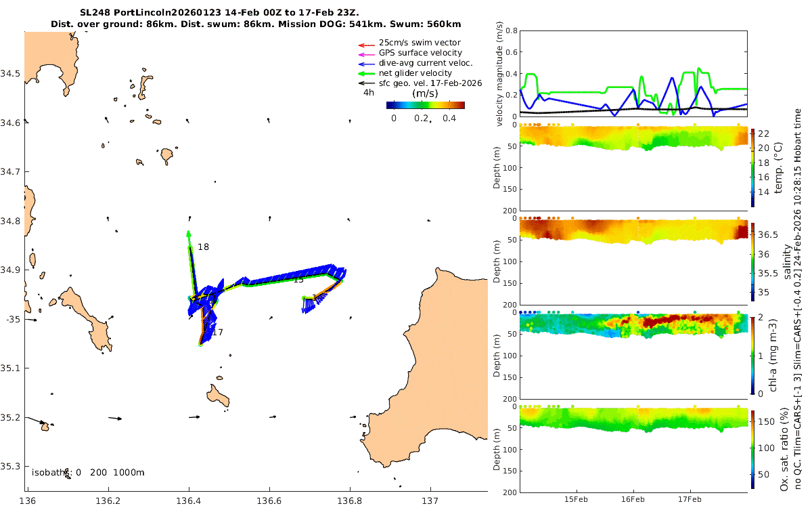Screen dimensions: 812x508
Task: Click longitude tick label '137'
Action: click(431, 501)
